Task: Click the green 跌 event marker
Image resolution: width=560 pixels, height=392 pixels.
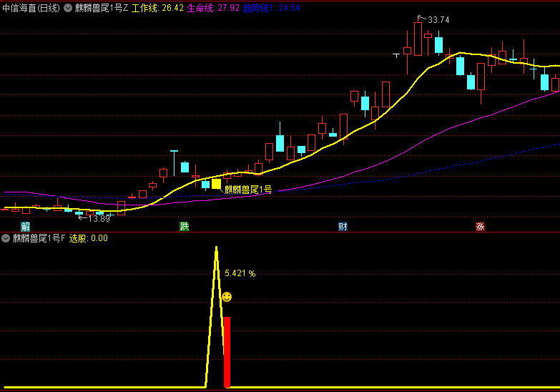Action: click(x=185, y=227)
